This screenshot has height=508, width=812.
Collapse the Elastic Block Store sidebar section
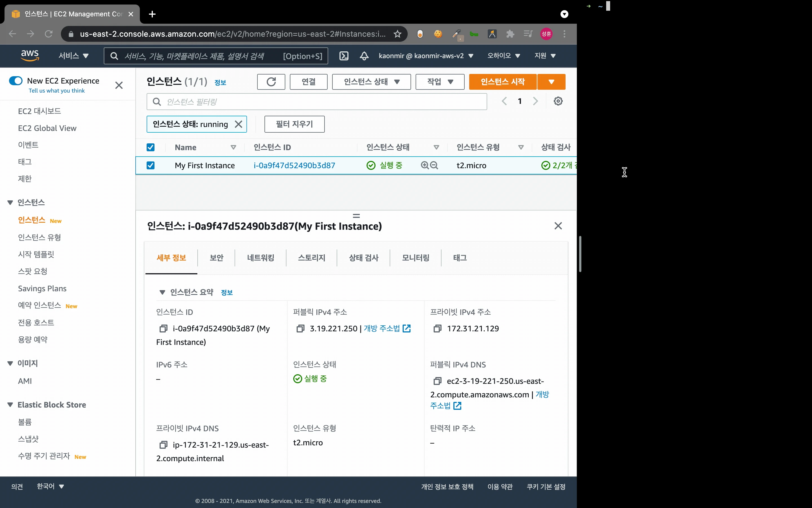click(10, 405)
